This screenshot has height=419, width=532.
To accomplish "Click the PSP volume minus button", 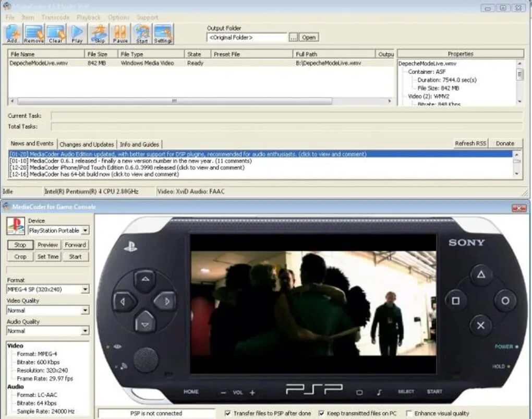I will coord(223,393).
